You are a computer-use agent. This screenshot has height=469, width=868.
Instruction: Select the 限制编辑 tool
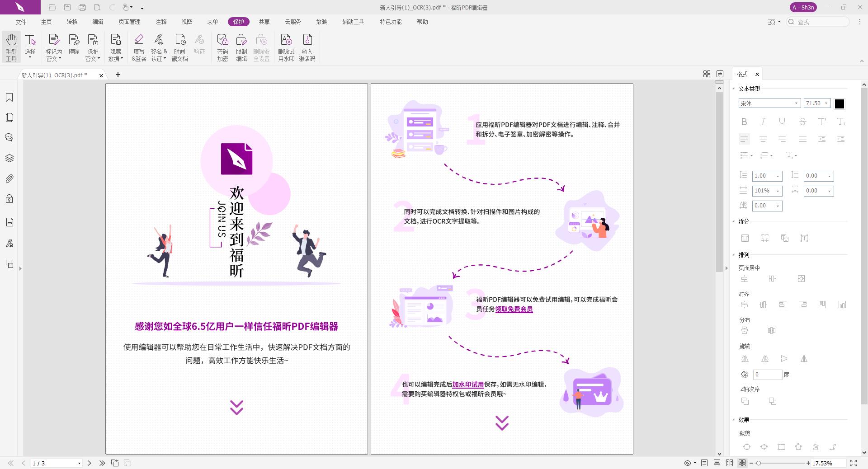(x=242, y=47)
